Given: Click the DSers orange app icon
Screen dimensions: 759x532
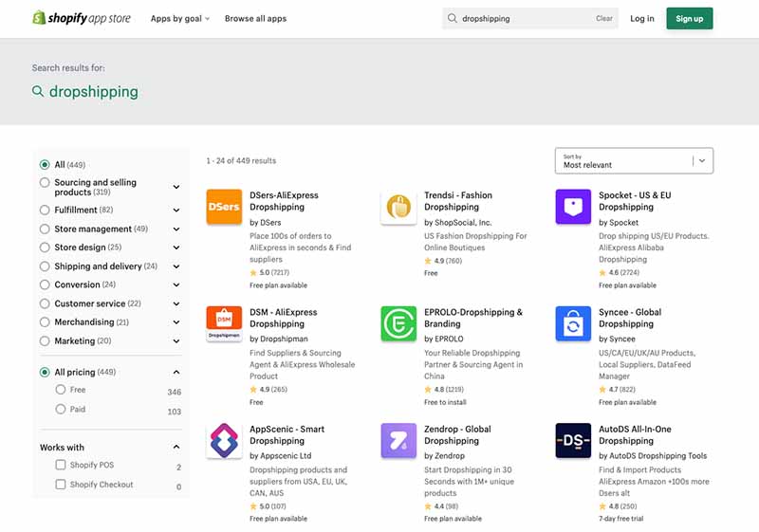Looking at the screenshot, I should (x=224, y=207).
